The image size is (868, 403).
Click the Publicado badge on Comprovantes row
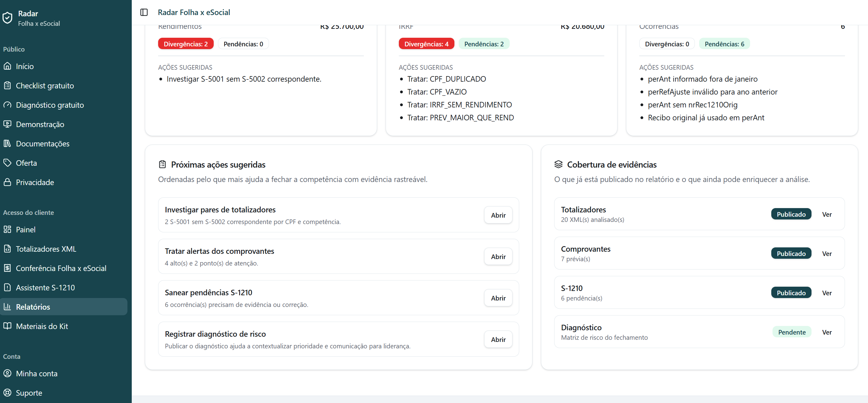[791, 254]
